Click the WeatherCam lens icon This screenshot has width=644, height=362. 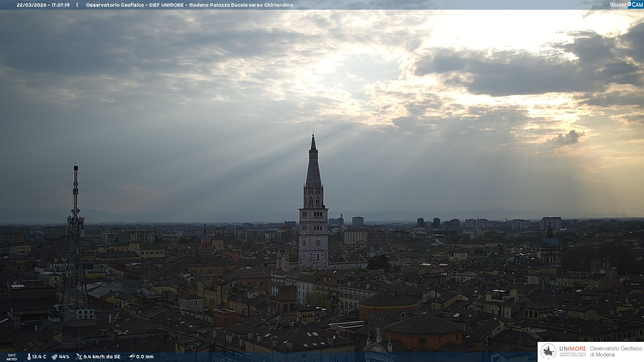pyautogui.click(x=629, y=4)
